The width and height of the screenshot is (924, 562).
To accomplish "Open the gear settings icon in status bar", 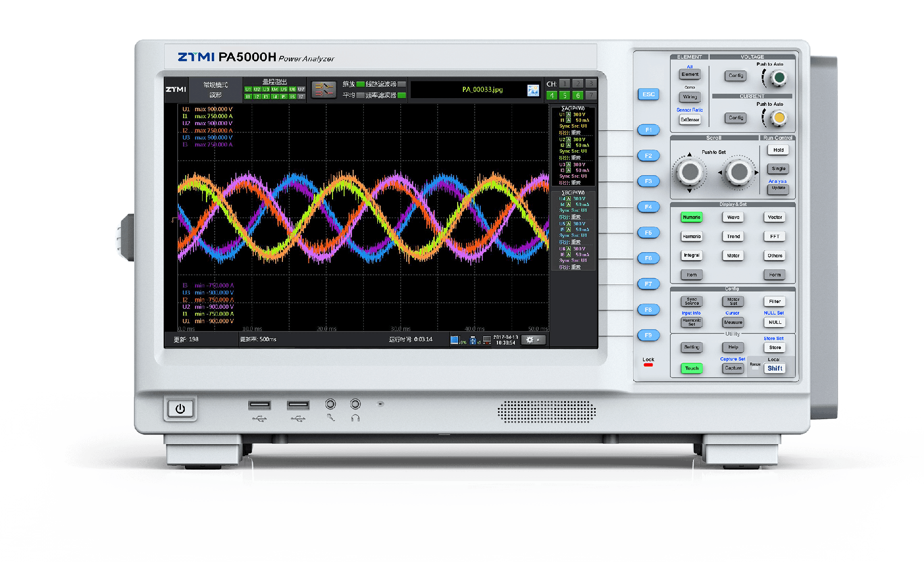I will (533, 340).
